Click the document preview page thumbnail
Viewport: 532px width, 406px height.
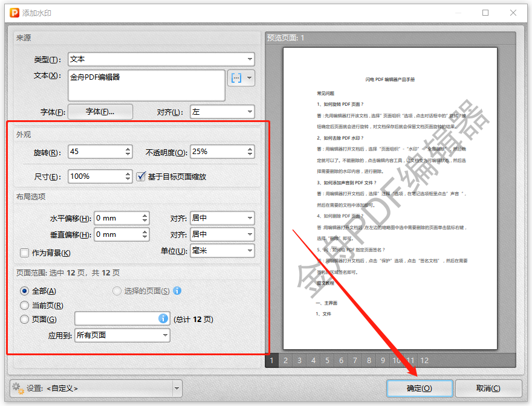click(390, 198)
